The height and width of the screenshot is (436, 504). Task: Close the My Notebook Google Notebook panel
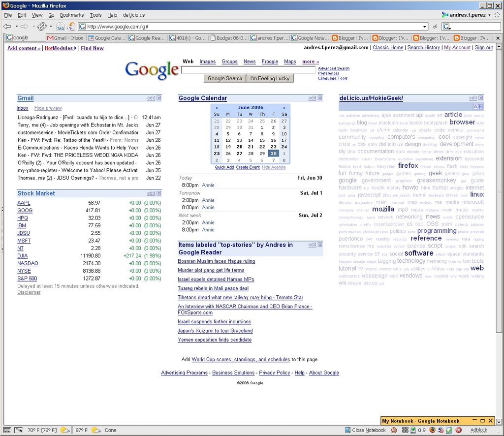tap(491, 421)
